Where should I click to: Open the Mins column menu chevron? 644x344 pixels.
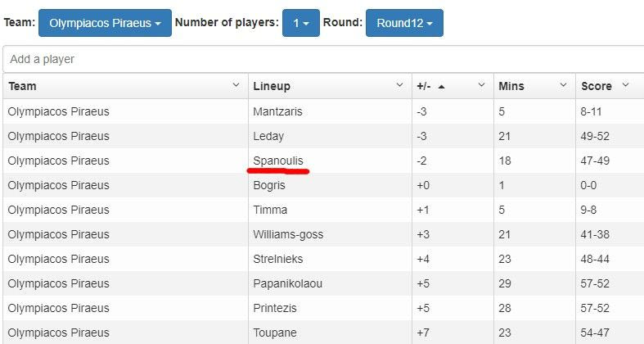[564, 85]
